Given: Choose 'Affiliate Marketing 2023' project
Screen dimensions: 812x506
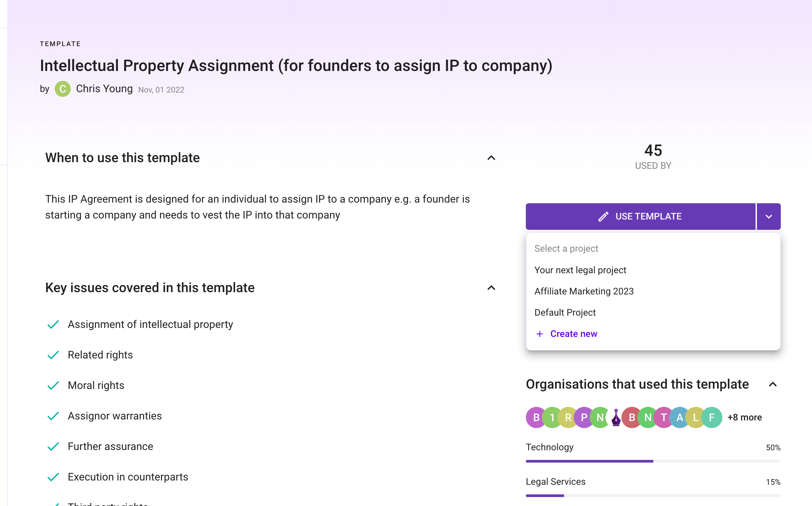Looking at the screenshot, I should coord(584,291).
